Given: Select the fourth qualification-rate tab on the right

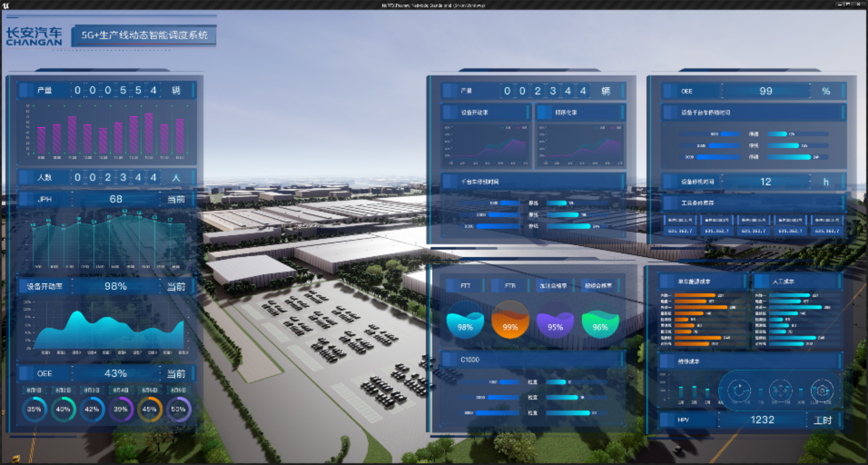Looking at the screenshot, I should click(x=600, y=286).
